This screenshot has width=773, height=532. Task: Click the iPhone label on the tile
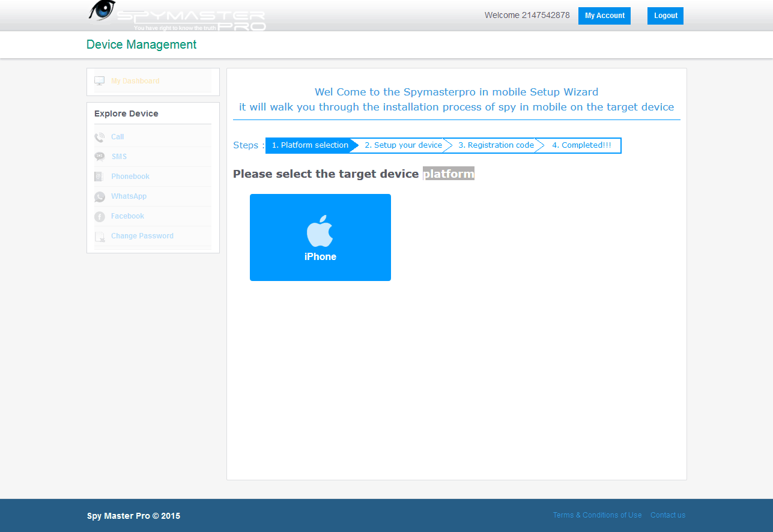tap(320, 256)
